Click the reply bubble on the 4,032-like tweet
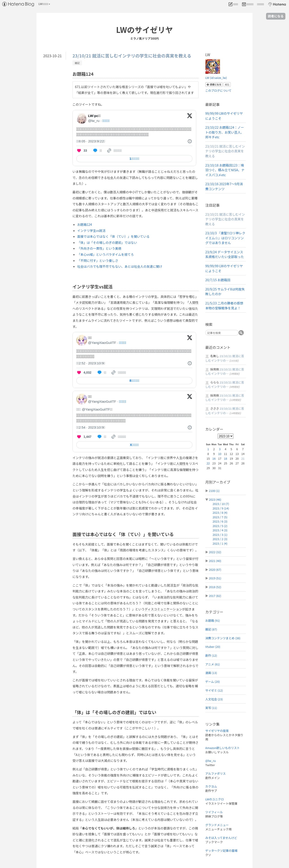Viewport: 289px width, 868px height. click(99, 372)
